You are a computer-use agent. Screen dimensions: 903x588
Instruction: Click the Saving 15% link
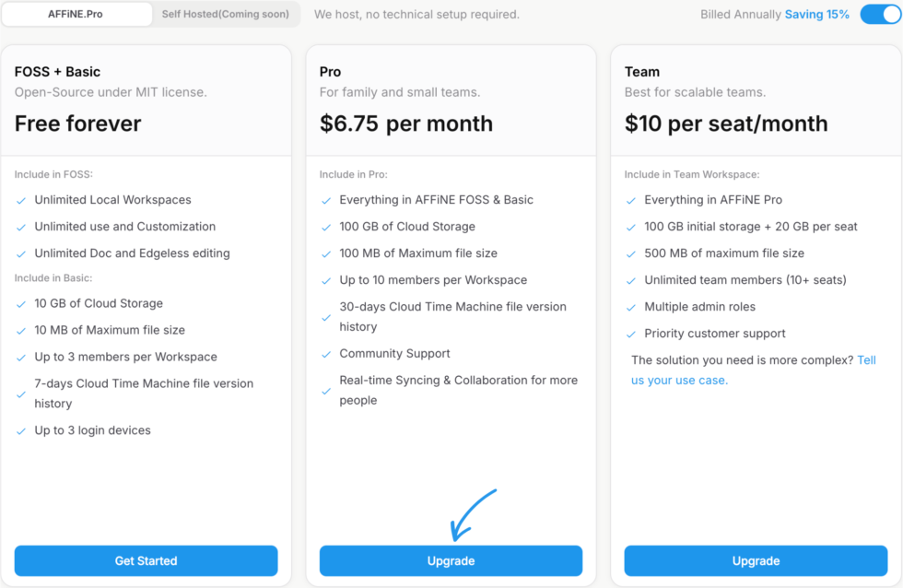817,14
